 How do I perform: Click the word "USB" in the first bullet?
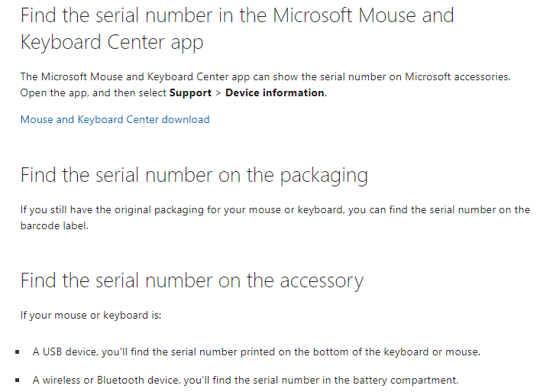pos(54,352)
